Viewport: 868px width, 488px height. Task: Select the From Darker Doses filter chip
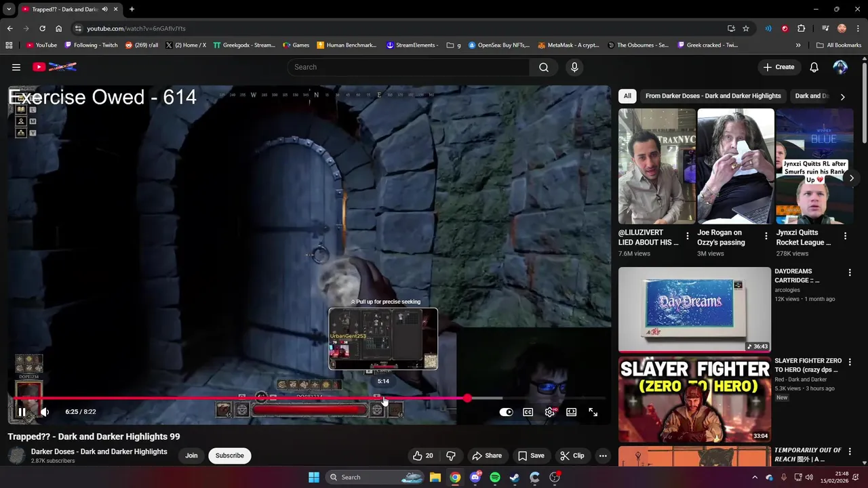[x=713, y=96]
